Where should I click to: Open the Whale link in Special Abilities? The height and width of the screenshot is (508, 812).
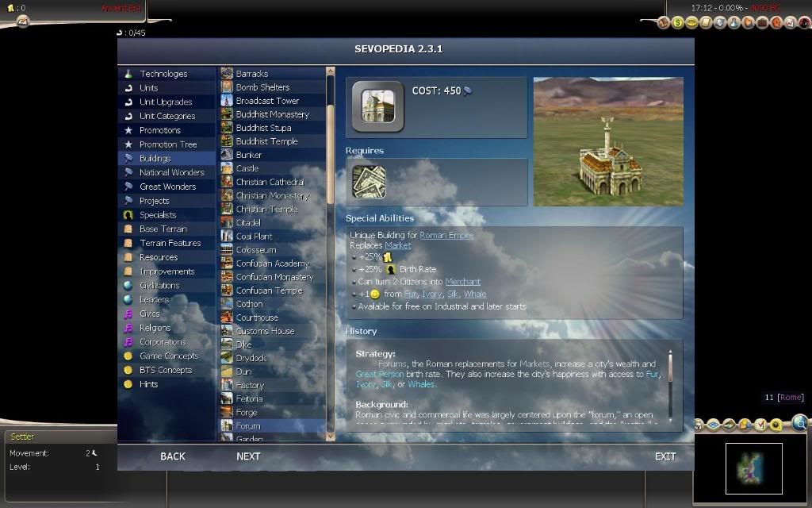pyautogui.click(x=475, y=294)
